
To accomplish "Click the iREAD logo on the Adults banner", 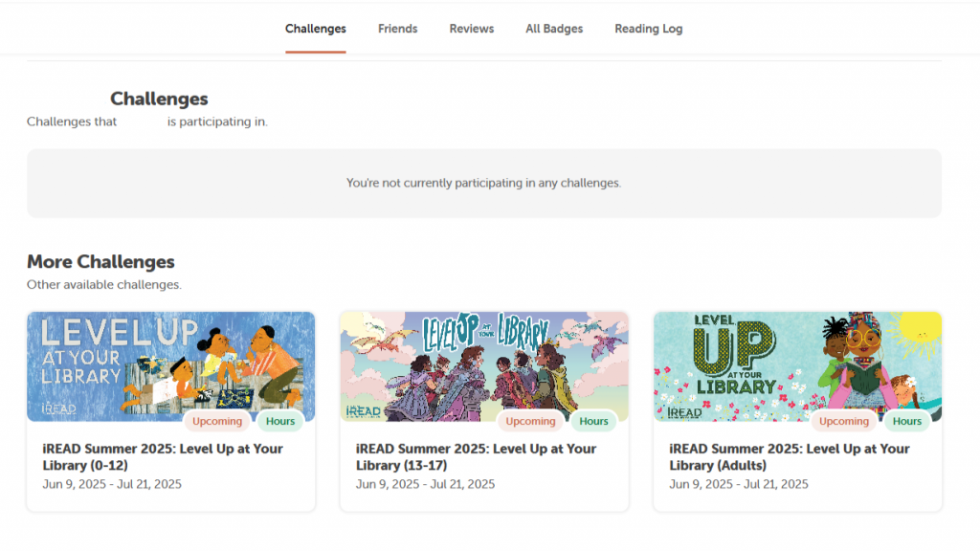I will (684, 412).
